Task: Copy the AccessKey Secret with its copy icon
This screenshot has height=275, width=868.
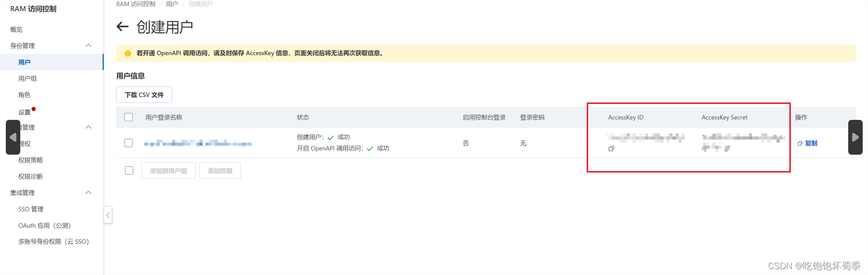Action: [x=727, y=149]
